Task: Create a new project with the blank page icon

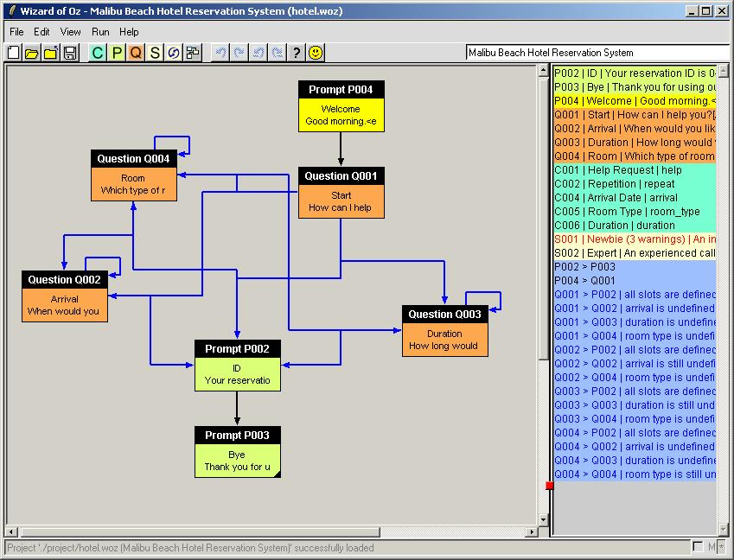Action: [x=14, y=53]
